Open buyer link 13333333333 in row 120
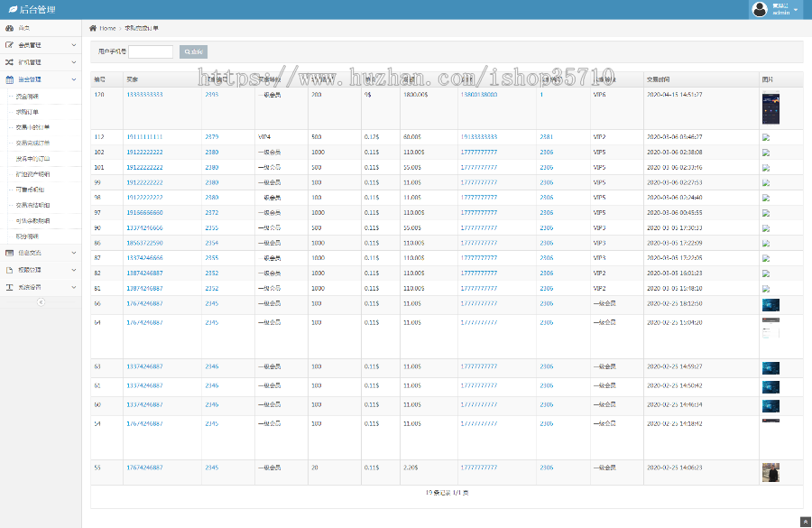 coord(144,95)
